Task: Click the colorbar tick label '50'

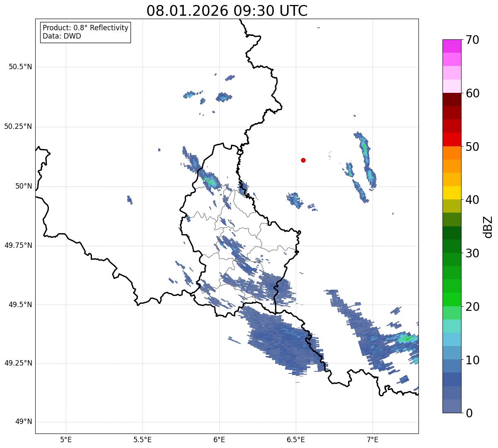Action: pos(472,147)
